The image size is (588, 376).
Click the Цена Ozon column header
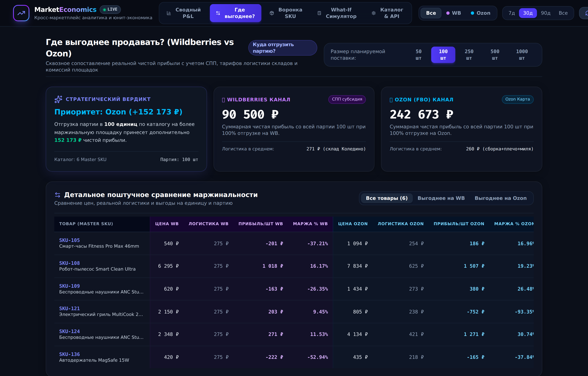353,224
